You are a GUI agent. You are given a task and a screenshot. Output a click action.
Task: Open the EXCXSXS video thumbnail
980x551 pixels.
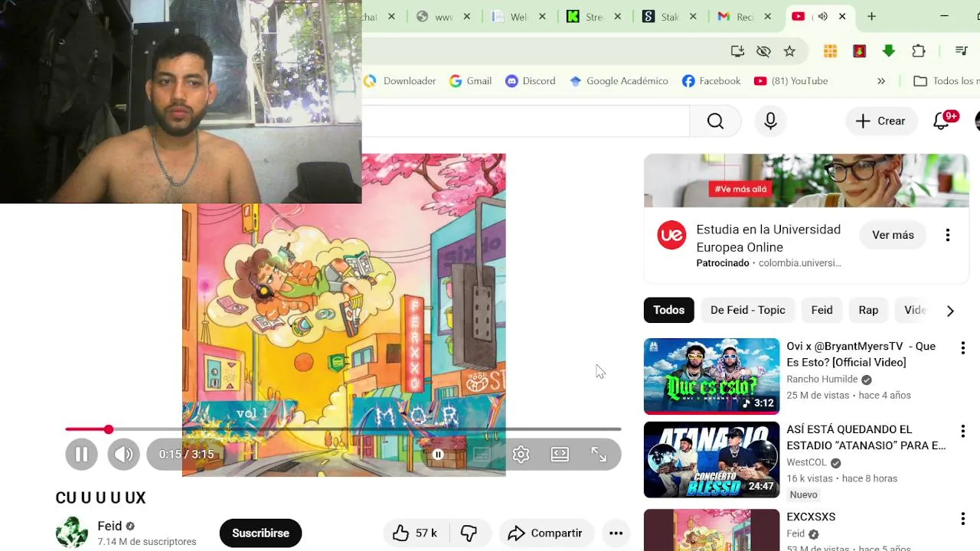(711, 530)
